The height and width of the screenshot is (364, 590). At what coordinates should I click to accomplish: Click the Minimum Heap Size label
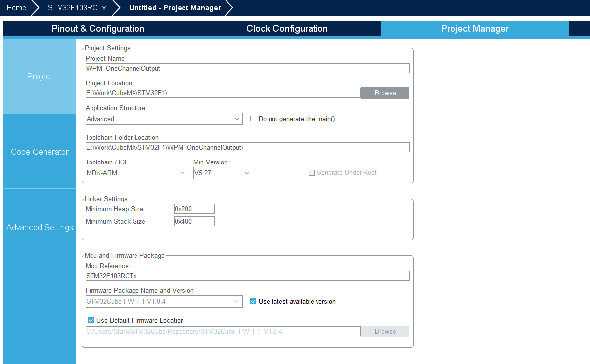(x=114, y=209)
